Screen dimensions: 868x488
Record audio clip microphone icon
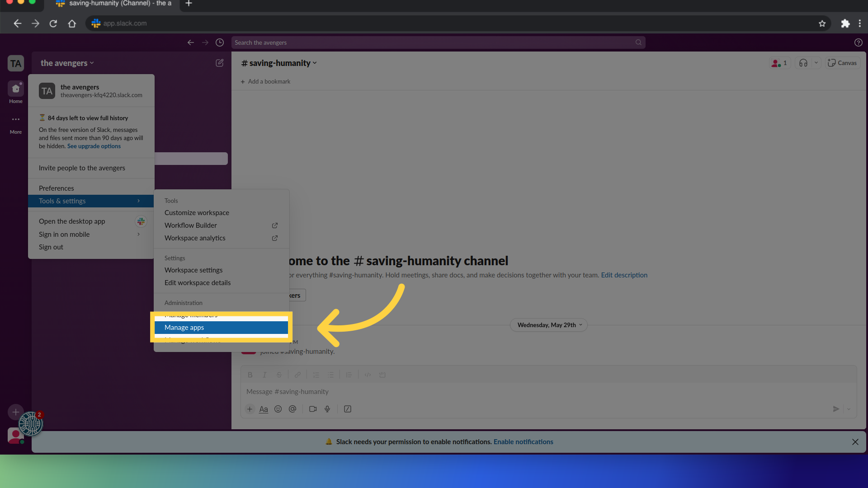pyautogui.click(x=327, y=409)
